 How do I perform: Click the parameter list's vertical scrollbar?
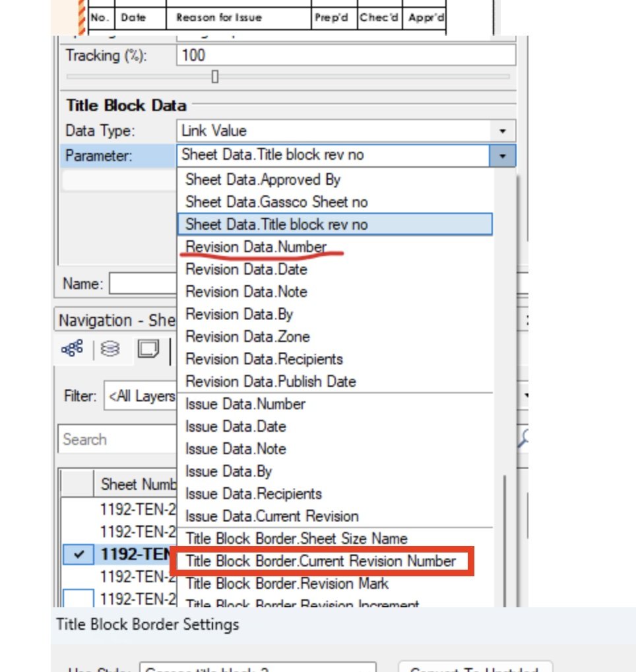point(504,528)
